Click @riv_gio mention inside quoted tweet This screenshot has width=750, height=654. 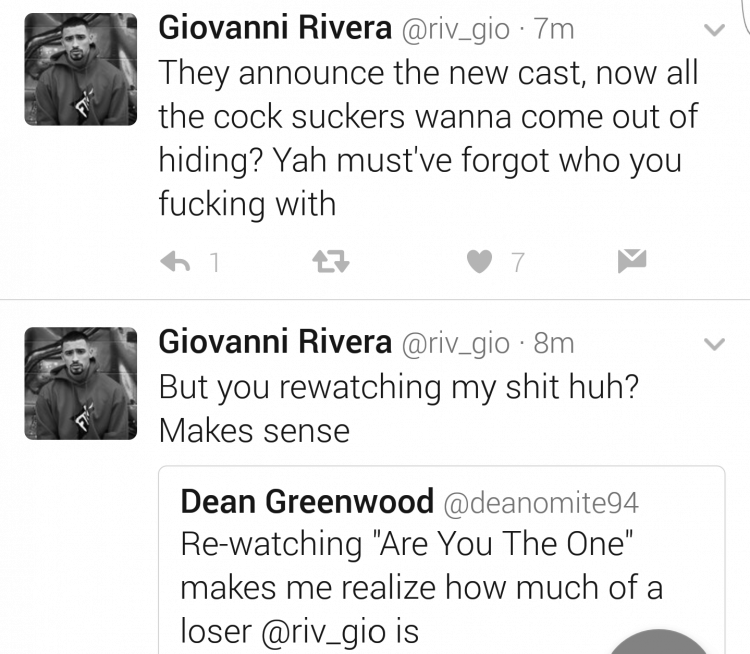tap(323, 632)
